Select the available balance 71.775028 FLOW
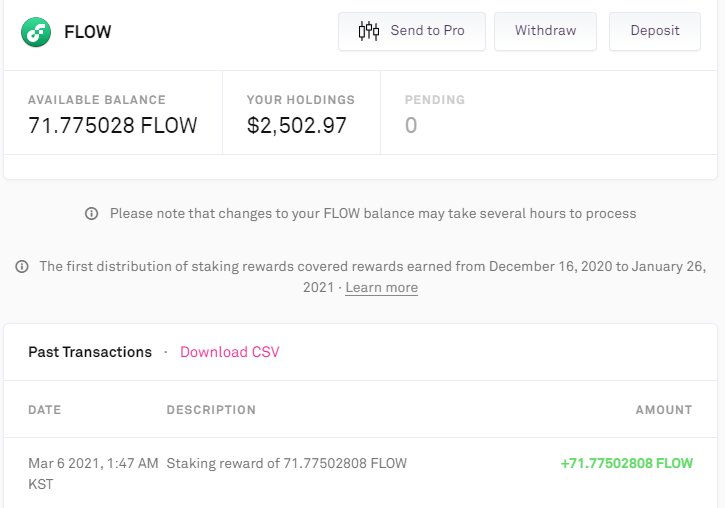The image size is (725, 508). click(112, 126)
